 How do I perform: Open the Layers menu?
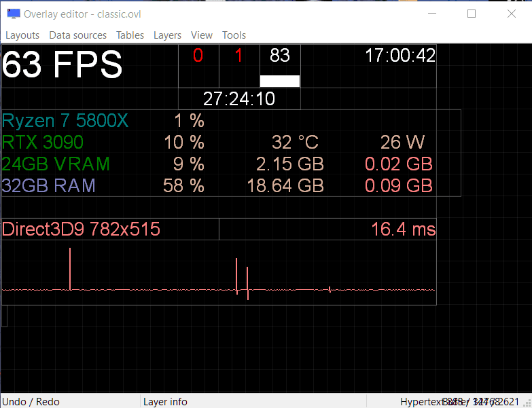point(167,35)
